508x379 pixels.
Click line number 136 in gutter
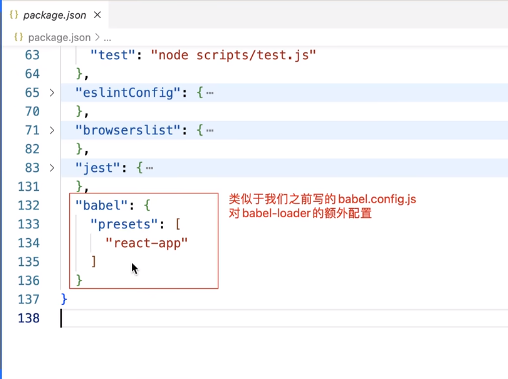[29, 281]
